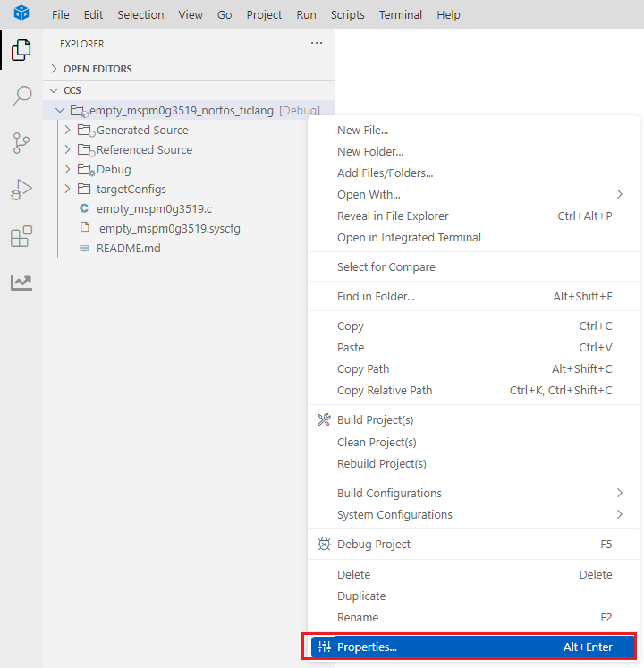
Task: Choose Delete from context menu
Action: point(473,574)
